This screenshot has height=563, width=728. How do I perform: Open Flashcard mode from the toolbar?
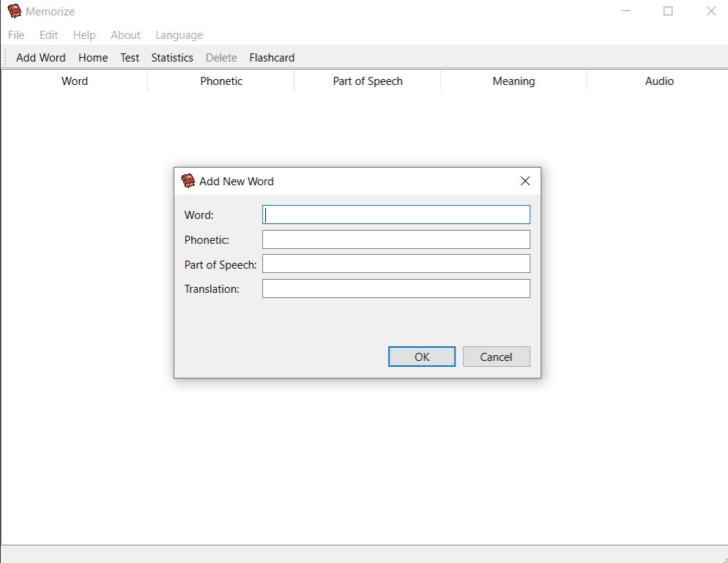pos(272,58)
